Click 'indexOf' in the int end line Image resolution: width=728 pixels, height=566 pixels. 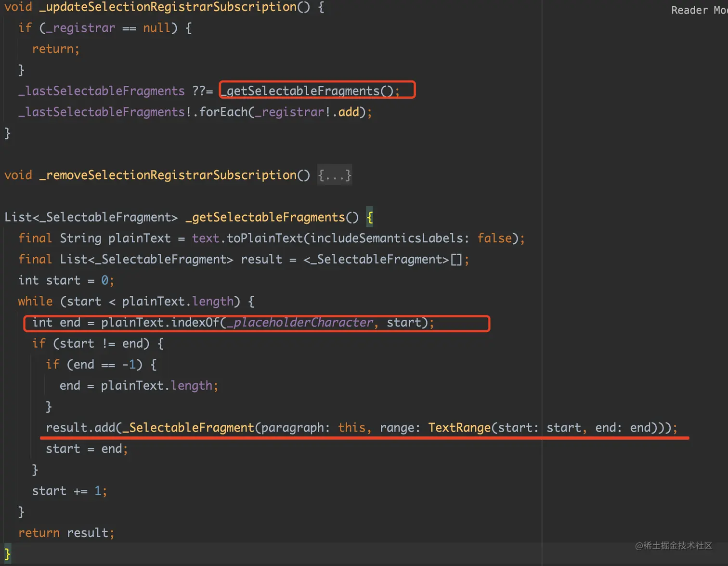195,323
